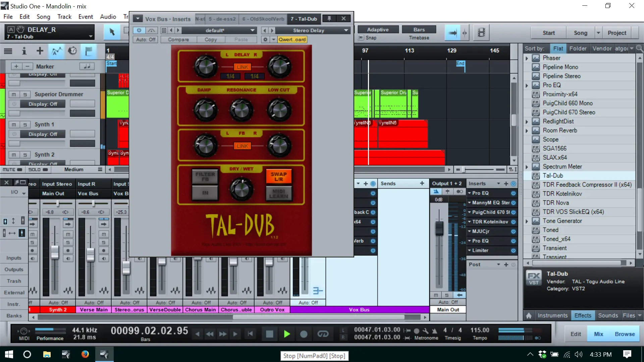Open the track list icon with horizontal lines
This screenshot has width=644, height=362.
[8, 51]
